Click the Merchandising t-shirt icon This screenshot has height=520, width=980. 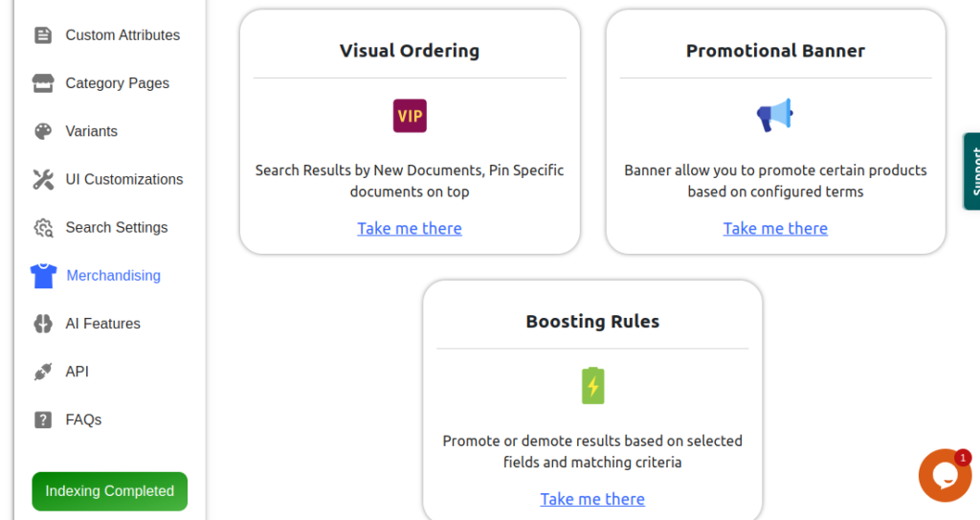pos(43,276)
